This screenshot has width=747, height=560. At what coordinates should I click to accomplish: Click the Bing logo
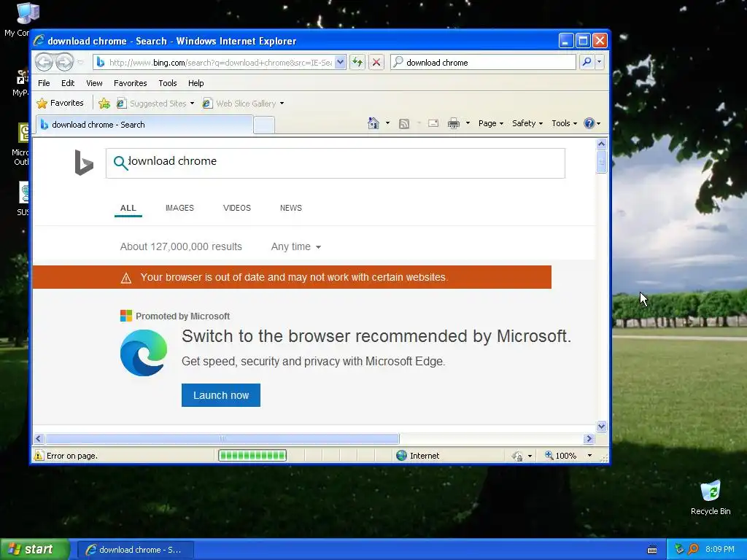click(84, 163)
